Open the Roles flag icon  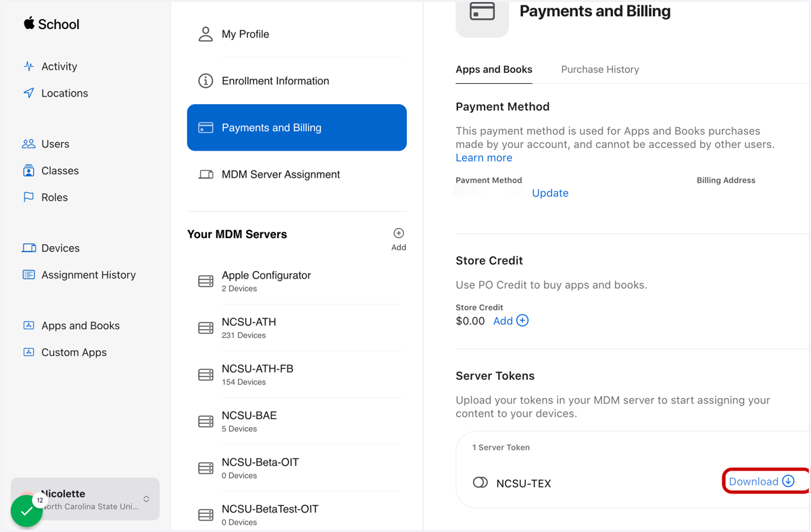point(28,197)
